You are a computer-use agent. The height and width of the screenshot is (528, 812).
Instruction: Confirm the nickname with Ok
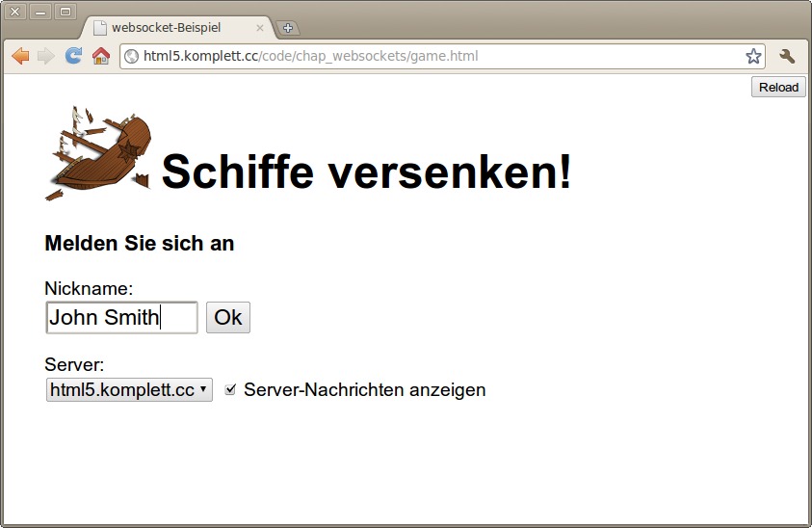(x=228, y=317)
